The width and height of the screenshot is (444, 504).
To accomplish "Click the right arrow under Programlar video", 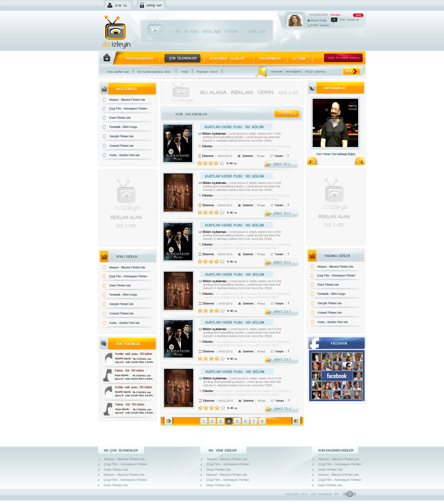I will tap(361, 162).
